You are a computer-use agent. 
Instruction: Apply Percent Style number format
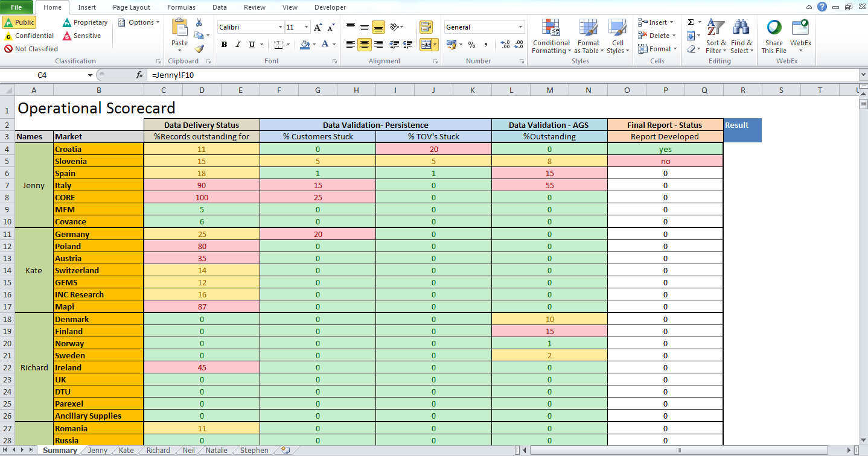471,45
